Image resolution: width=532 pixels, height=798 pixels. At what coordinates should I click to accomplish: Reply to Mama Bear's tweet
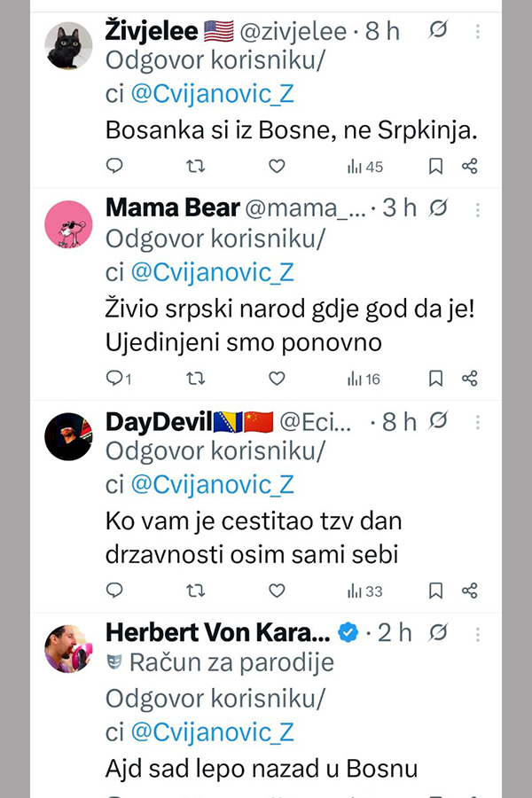click(x=114, y=379)
